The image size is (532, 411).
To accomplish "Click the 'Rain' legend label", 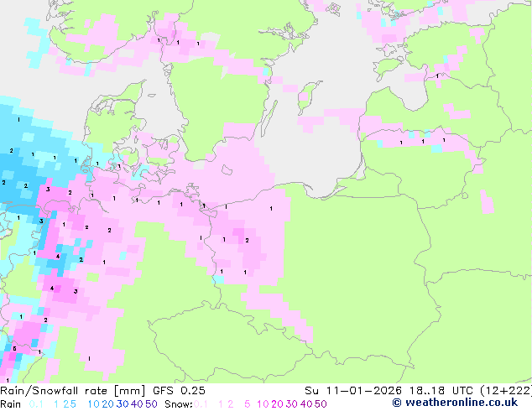I will [11, 404].
